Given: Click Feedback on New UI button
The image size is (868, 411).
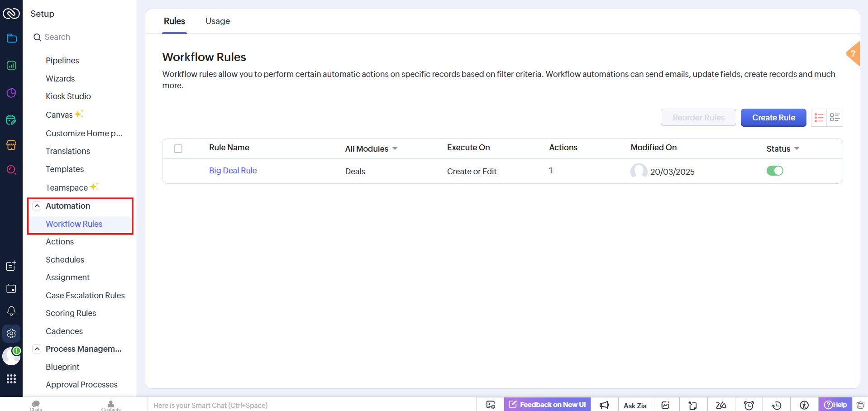Looking at the screenshot, I should [x=548, y=405].
